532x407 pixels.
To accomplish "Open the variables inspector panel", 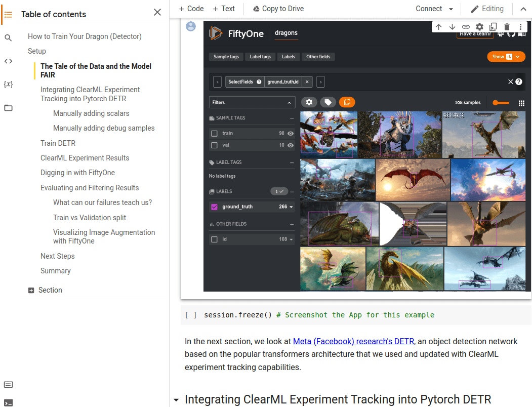I will 8,84.
